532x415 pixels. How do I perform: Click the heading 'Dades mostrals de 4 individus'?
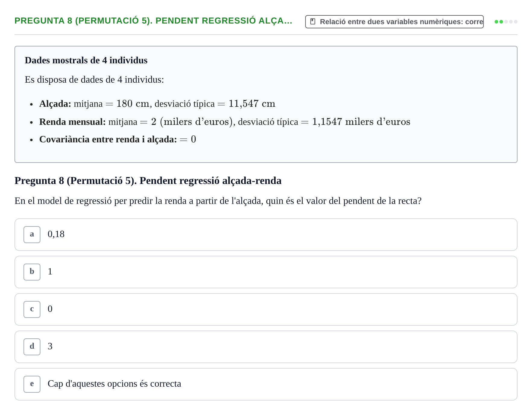tap(86, 60)
